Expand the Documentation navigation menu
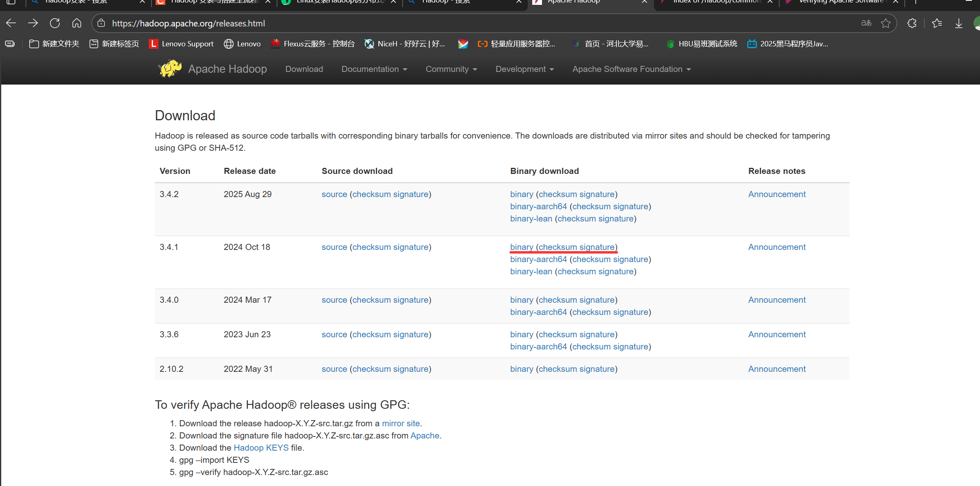 [374, 69]
